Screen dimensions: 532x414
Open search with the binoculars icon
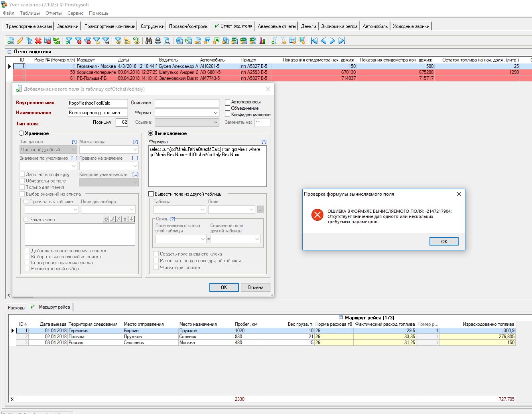click(x=149, y=41)
